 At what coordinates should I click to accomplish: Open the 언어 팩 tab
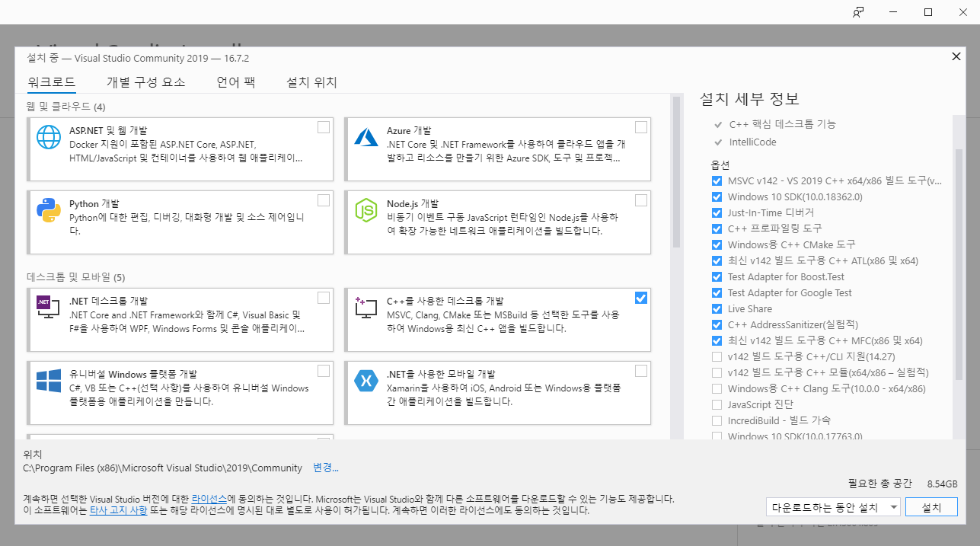(x=236, y=82)
